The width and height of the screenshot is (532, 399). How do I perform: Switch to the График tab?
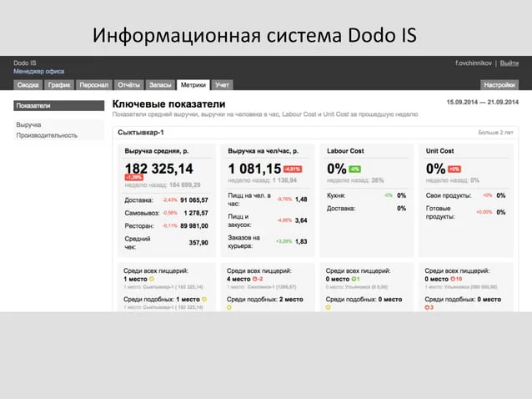click(59, 85)
